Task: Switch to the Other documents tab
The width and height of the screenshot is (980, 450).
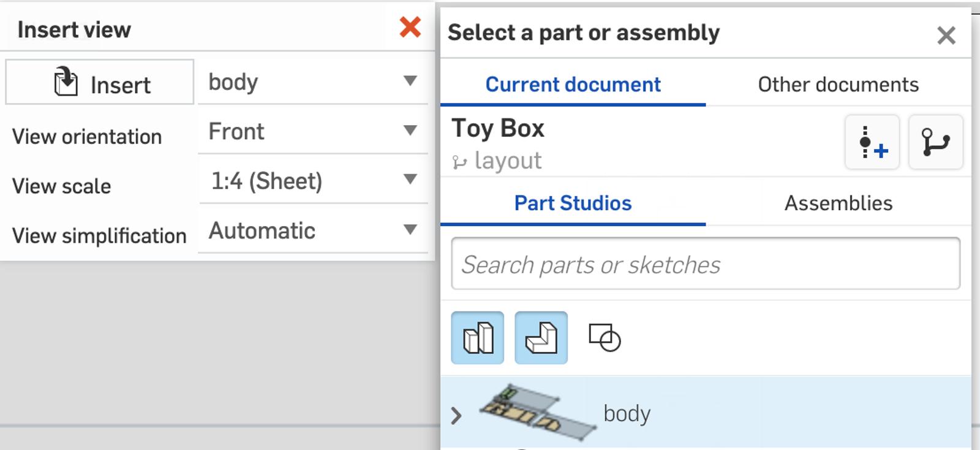Action: coord(838,85)
